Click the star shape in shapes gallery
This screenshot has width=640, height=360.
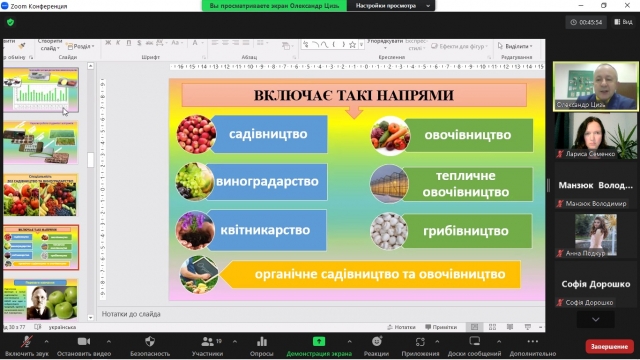(x=352, y=44)
